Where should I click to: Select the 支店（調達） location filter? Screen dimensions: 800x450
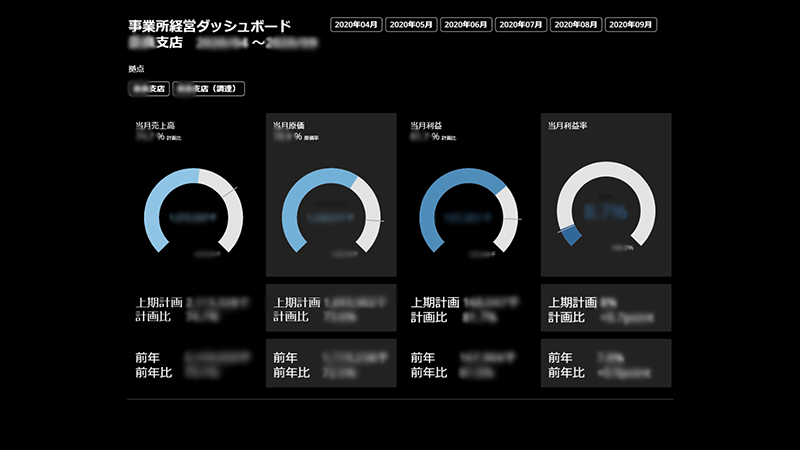point(209,89)
